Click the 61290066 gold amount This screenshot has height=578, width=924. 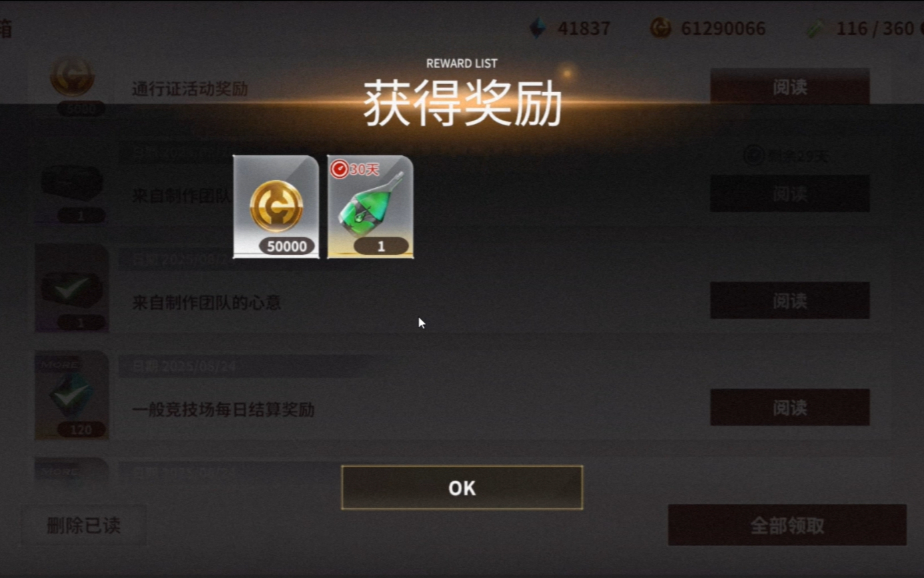723,29
